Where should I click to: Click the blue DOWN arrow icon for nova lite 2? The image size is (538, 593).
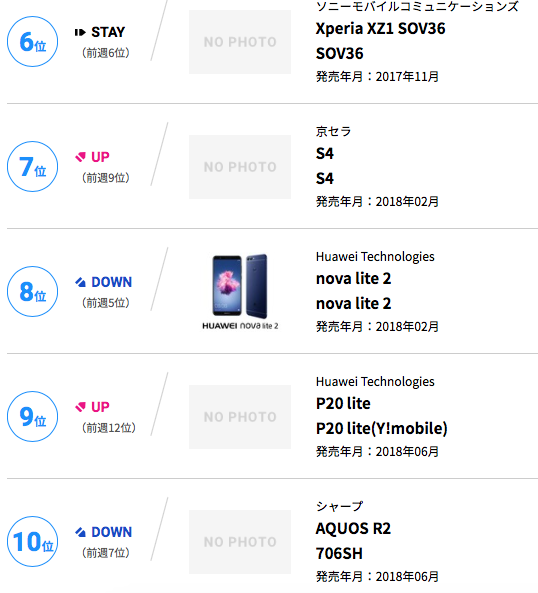(x=81, y=282)
